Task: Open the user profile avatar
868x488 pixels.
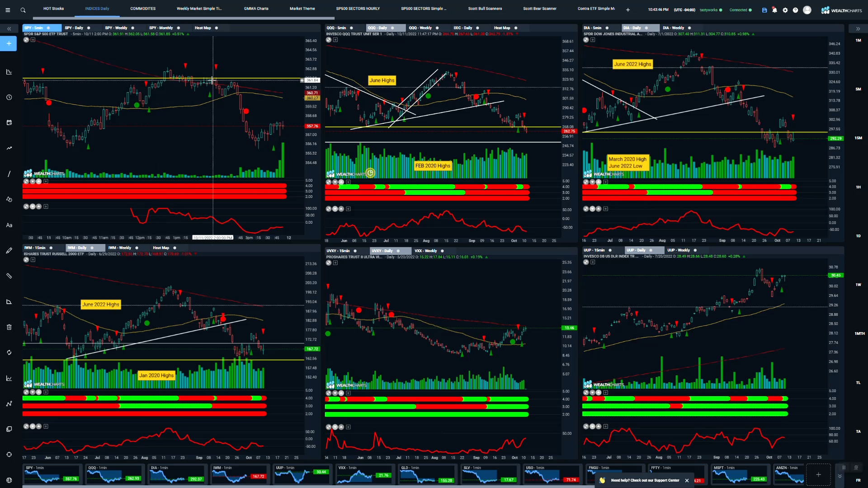Action: [807, 10]
